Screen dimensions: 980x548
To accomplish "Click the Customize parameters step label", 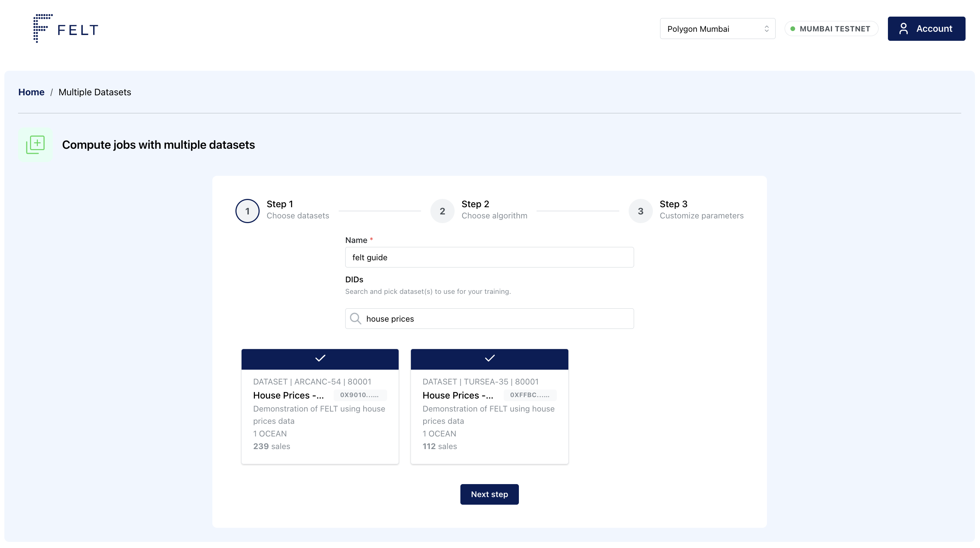I will (x=702, y=216).
